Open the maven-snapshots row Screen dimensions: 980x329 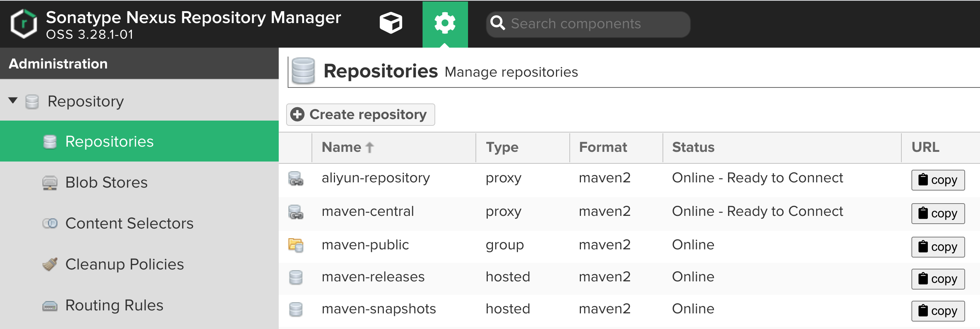tap(629, 310)
